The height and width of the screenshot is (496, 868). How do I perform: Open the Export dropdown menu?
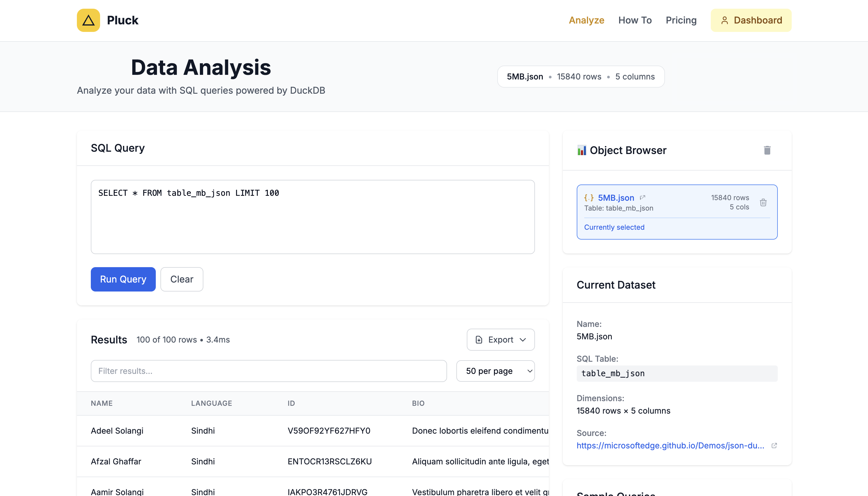pos(500,340)
